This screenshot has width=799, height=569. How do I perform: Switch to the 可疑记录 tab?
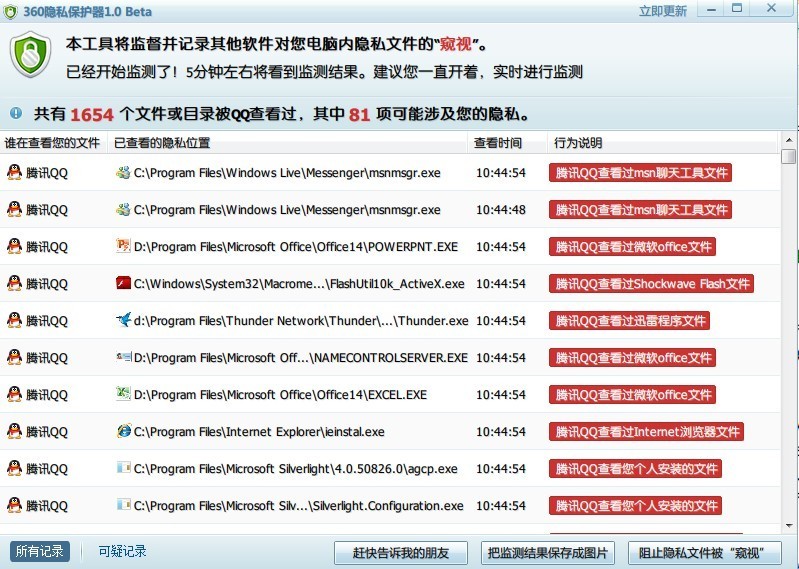[122, 551]
